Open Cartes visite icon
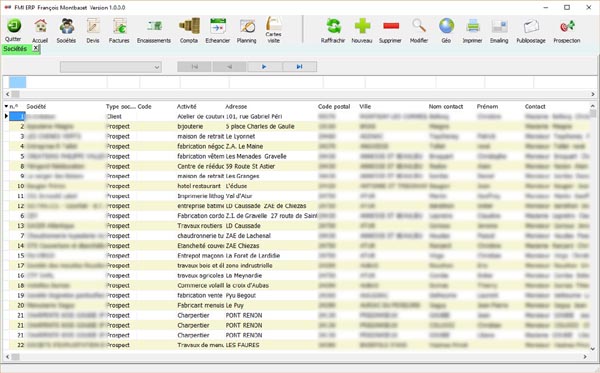 [x=274, y=24]
